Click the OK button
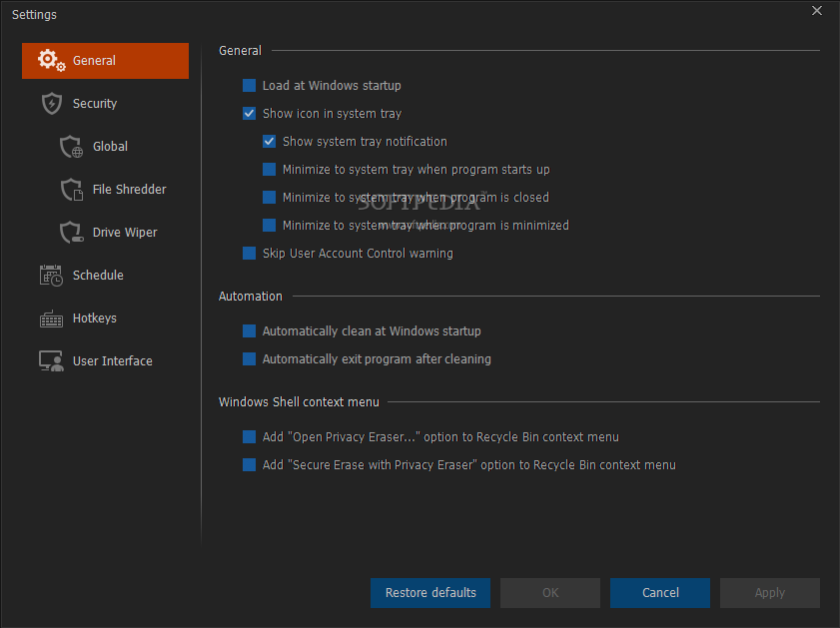This screenshot has width=840, height=628. (x=550, y=593)
